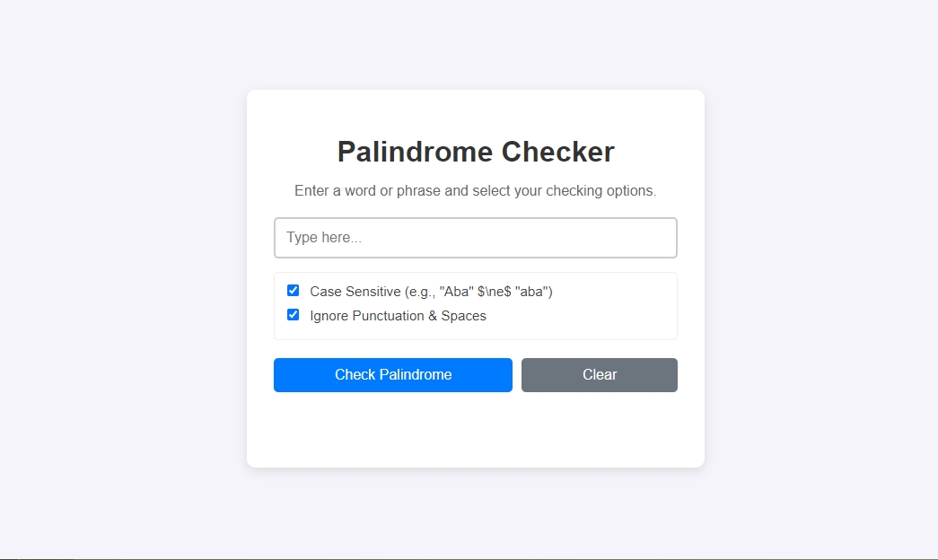Click the "Type here..." text input
The width and height of the screenshot is (938, 560).
pyautogui.click(x=475, y=238)
